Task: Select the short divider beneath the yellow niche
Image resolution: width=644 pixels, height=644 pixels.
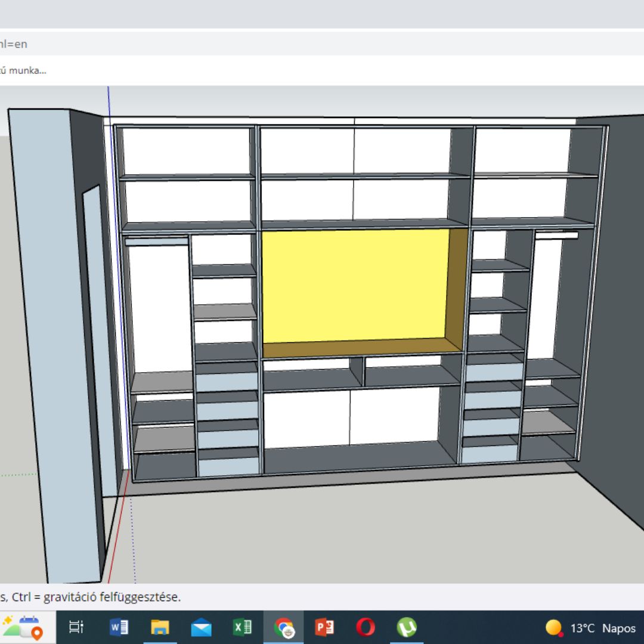Action: tap(357, 371)
